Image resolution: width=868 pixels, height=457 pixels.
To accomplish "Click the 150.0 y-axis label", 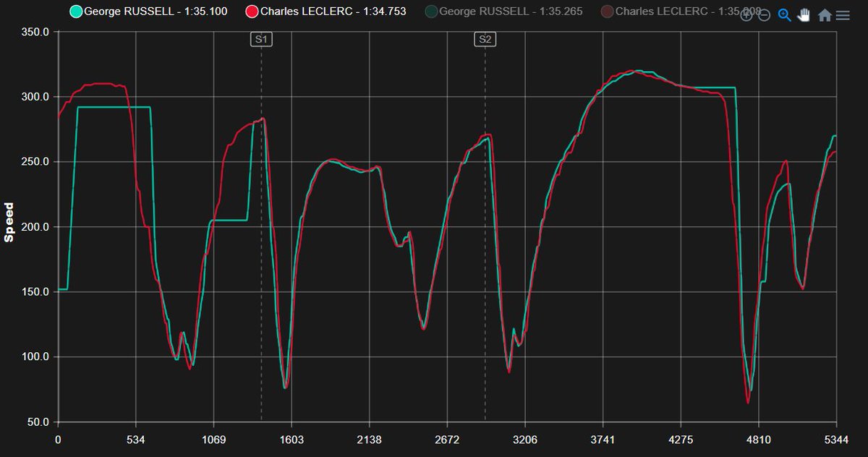I will coord(35,292).
